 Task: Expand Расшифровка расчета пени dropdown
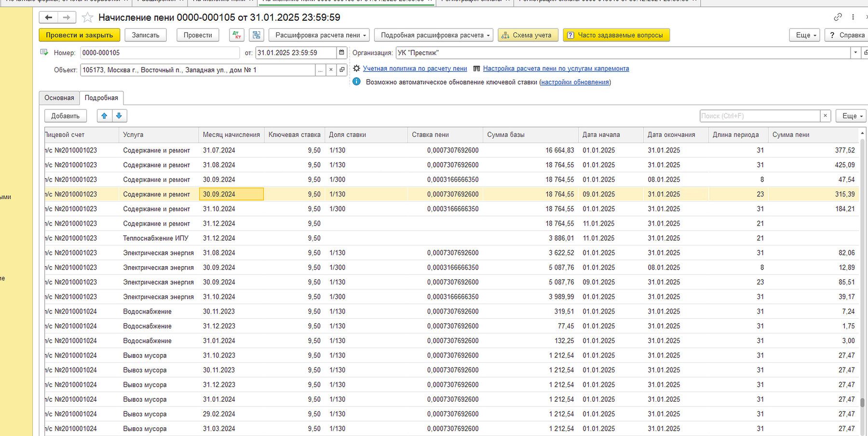[319, 35]
